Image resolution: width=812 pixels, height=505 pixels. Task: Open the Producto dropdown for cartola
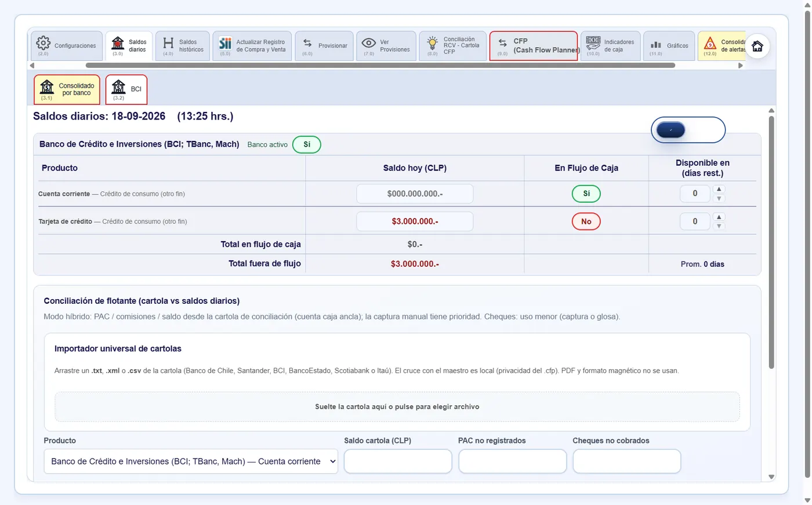click(191, 462)
